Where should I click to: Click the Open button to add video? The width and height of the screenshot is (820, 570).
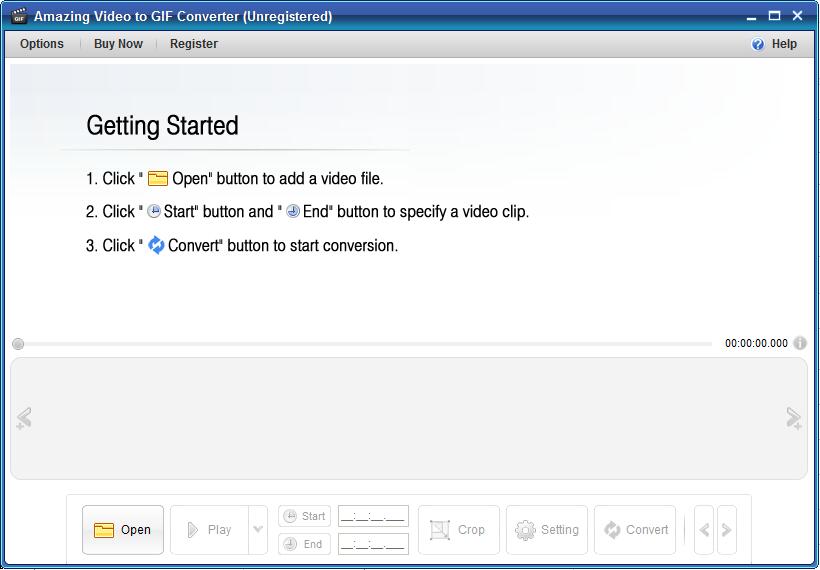click(122, 530)
